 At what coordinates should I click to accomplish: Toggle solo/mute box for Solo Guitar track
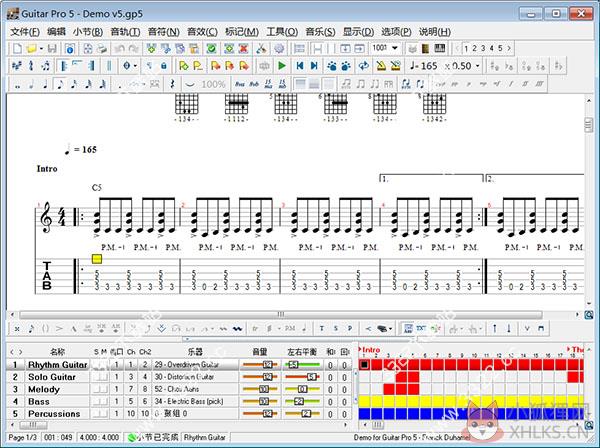(x=101, y=377)
